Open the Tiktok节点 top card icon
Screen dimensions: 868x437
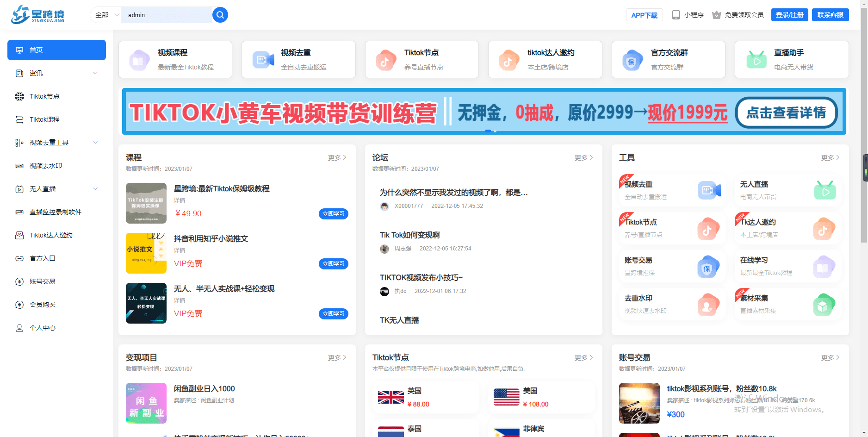point(386,60)
